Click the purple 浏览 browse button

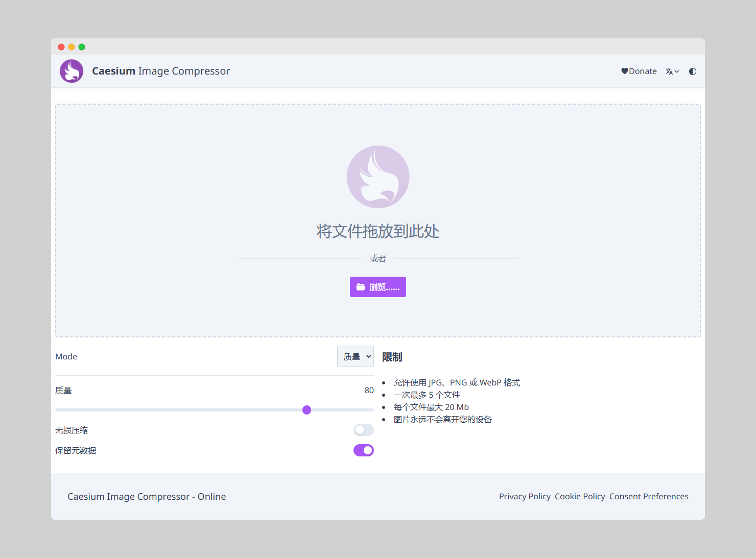(x=378, y=287)
